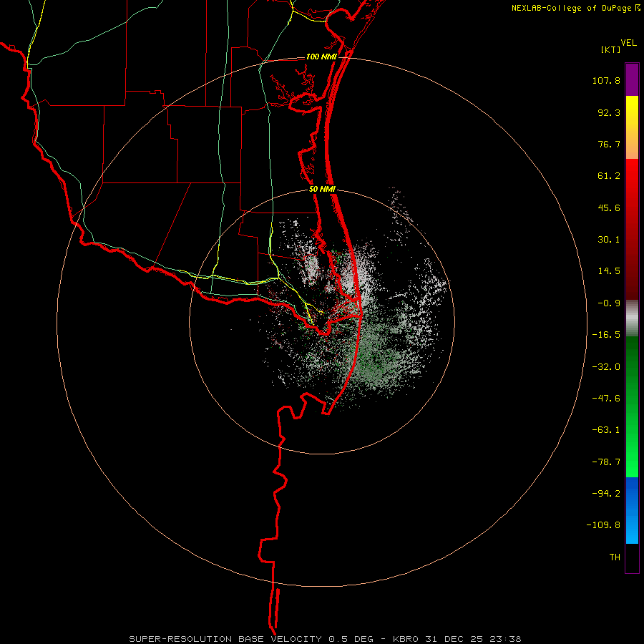Click the 61.2 velocity scale value
644x644 pixels.
point(609,176)
